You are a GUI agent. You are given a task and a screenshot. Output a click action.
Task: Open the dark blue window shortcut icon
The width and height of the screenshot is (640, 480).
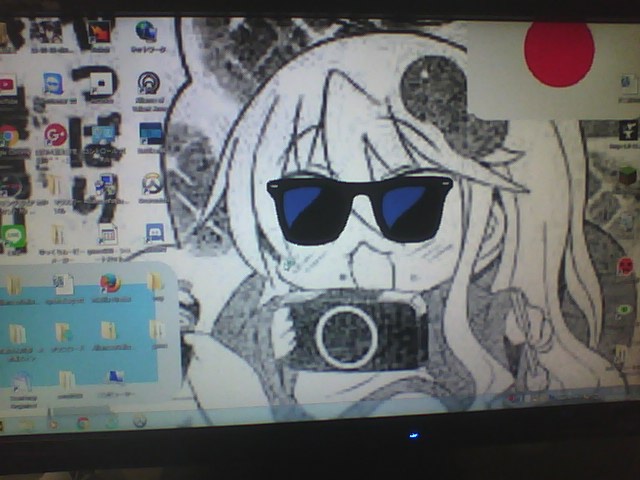tap(151, 133)
